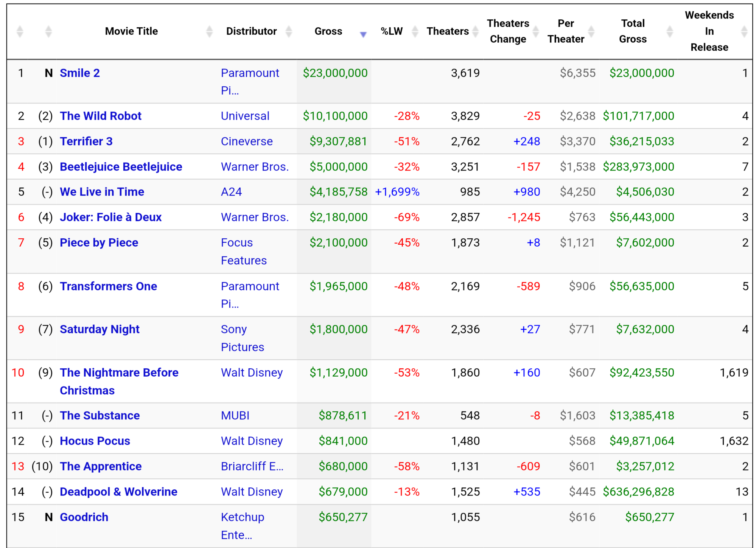Open the A24 distributor link
The width and height of the screenshot is (756, 548).
tap(231, 192)
